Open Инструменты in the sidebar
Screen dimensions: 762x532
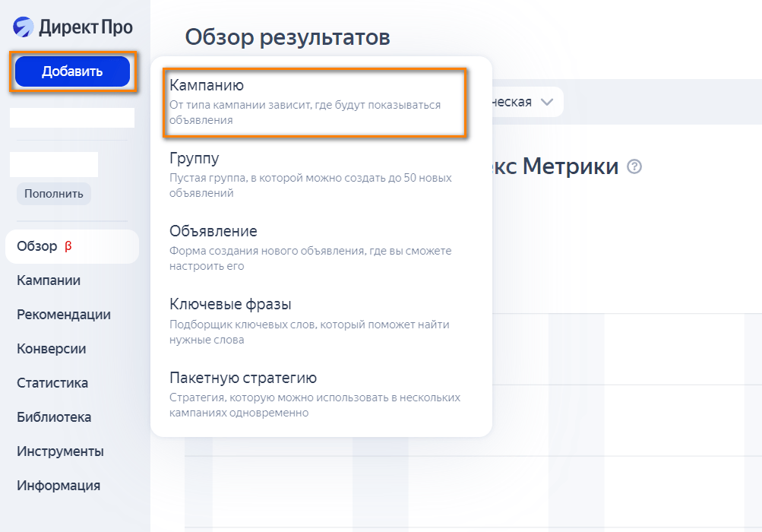click(60, 451)
